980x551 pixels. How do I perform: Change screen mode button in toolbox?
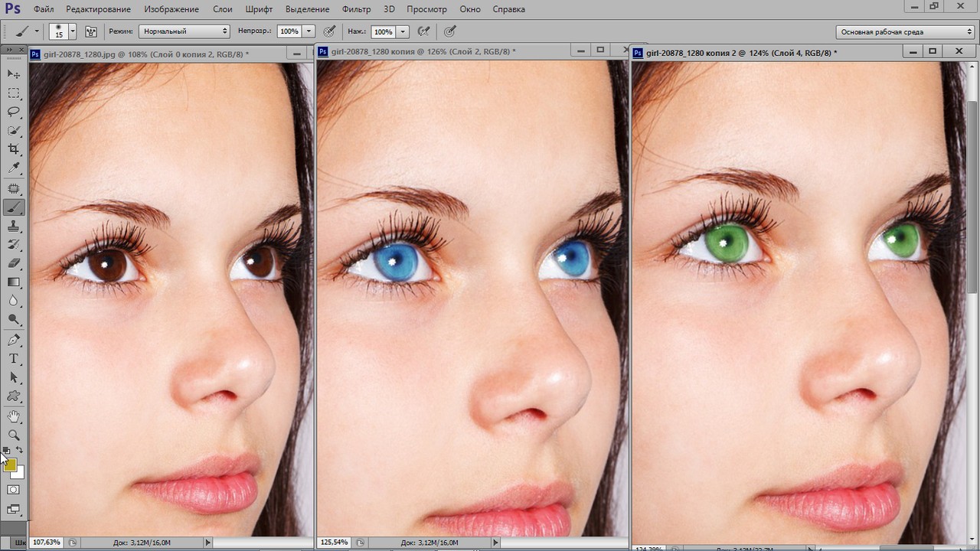[x=14, y=509]
